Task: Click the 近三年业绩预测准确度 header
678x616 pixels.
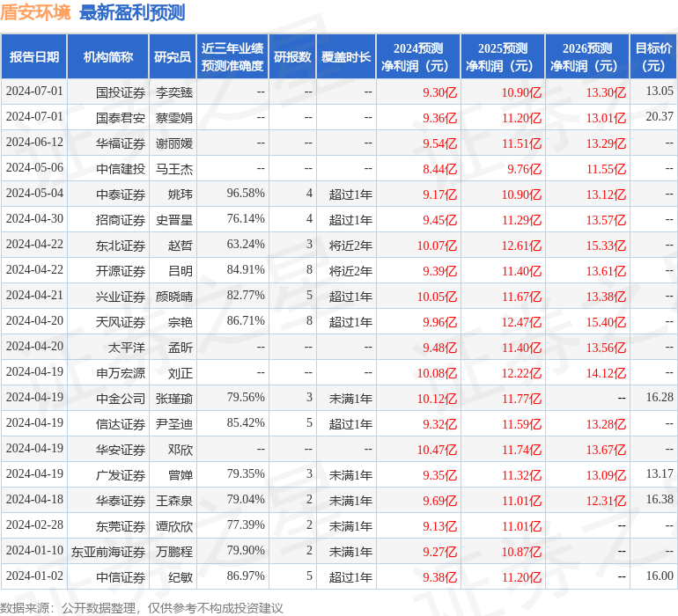Action: pos(232,57)
